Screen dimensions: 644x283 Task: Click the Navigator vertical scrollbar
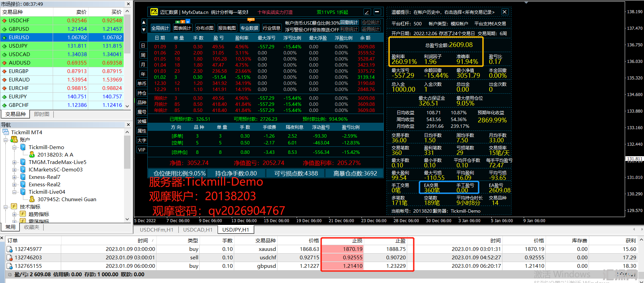127,175
